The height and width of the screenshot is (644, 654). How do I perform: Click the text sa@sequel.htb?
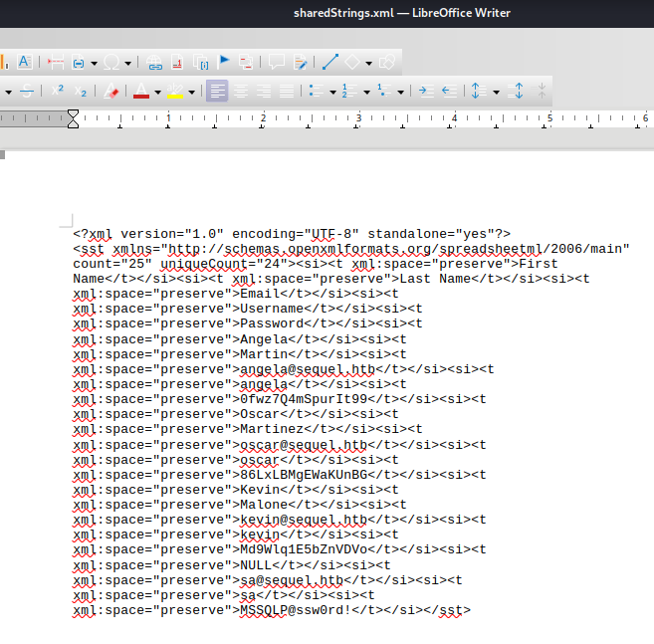pos(292,580)
